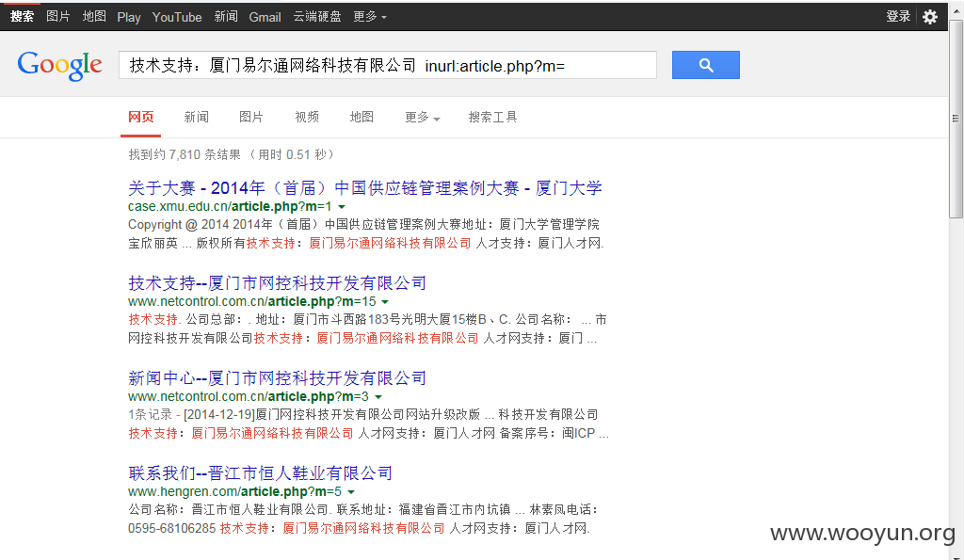The image size is (964, 560).
Task: Focus the Google search query field
Action: click(387, 65)
